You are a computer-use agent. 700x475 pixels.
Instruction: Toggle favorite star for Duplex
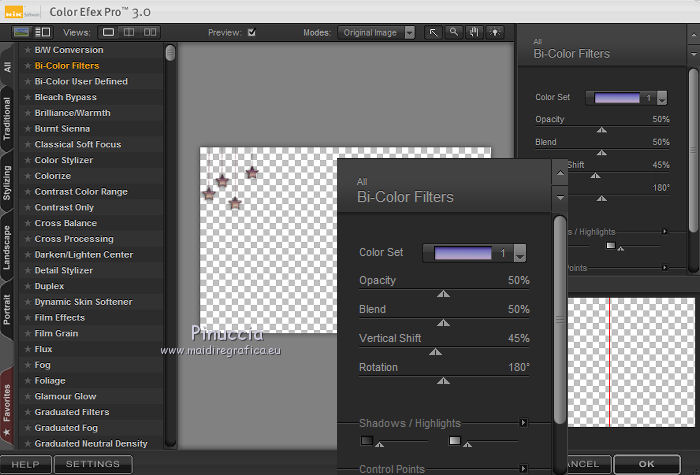pyautogui.click(x=28, y=286)
